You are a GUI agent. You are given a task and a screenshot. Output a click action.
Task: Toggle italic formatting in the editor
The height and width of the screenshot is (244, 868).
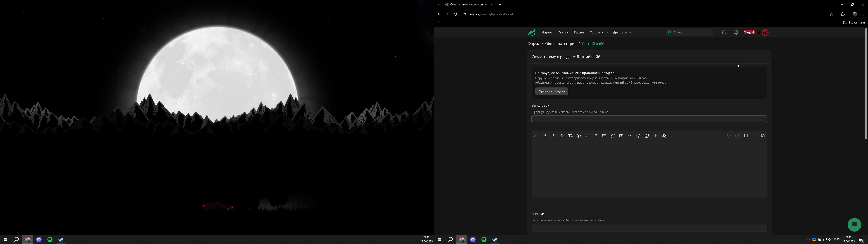553,136
